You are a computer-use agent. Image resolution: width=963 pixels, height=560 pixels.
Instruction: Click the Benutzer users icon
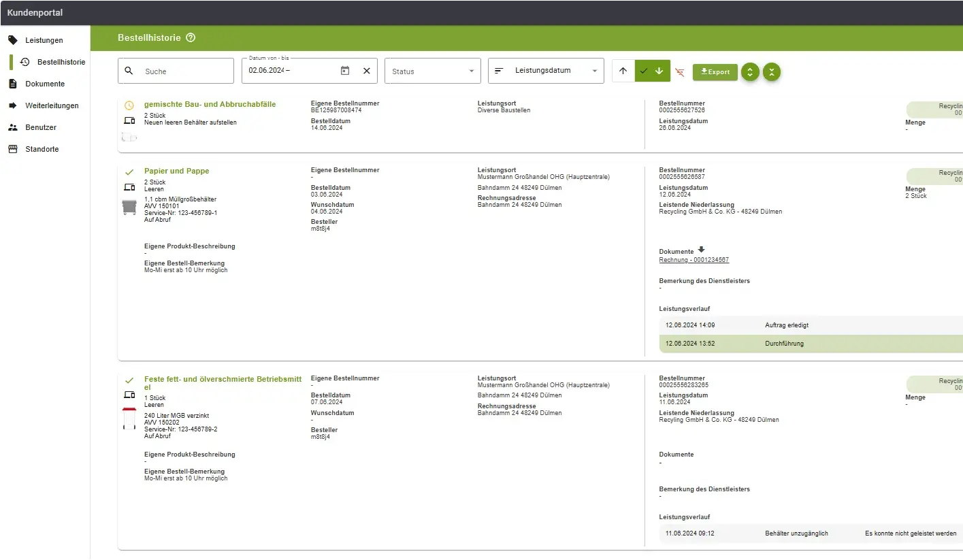[12, 127]
